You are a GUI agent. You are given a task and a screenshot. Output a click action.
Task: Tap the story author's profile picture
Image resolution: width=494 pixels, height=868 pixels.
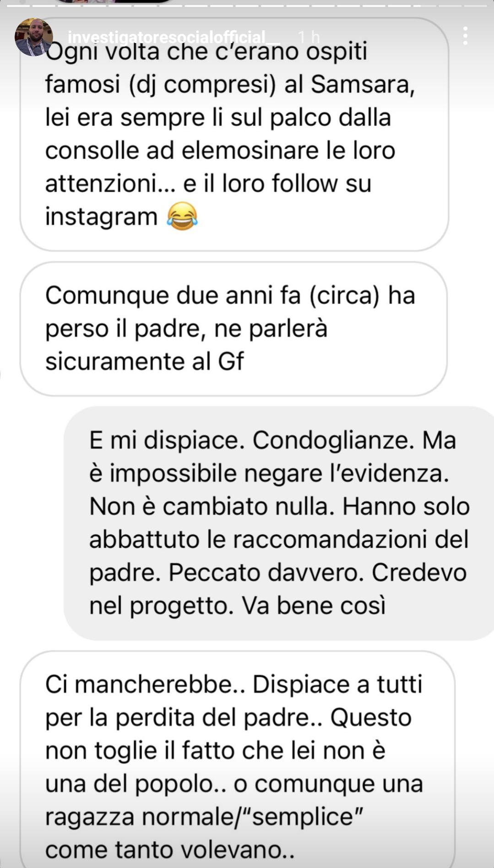[x=33, y=37]
